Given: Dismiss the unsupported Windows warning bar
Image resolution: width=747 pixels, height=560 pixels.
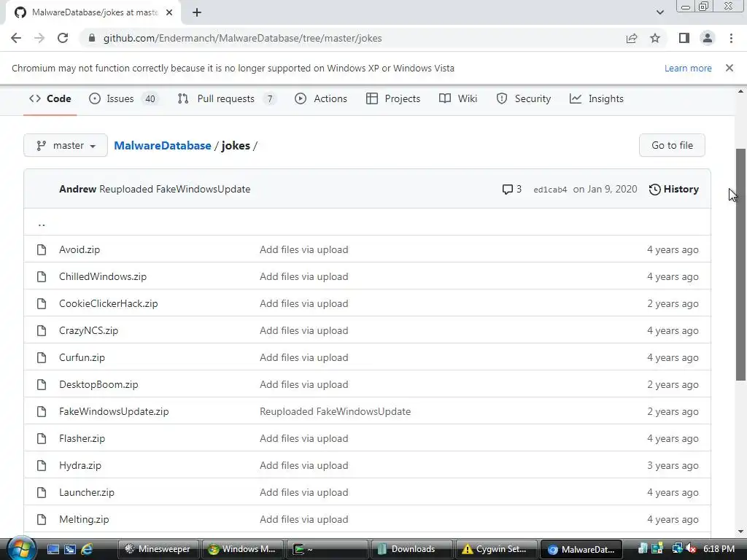Looking at the screenshot, I should [729, 68].
